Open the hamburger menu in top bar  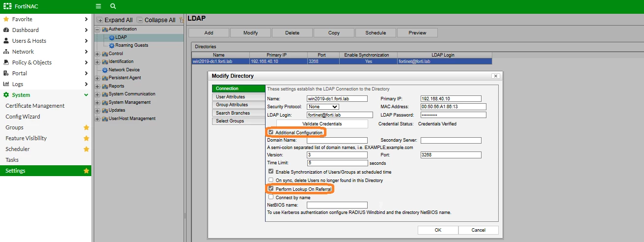[x=98, y=6]
